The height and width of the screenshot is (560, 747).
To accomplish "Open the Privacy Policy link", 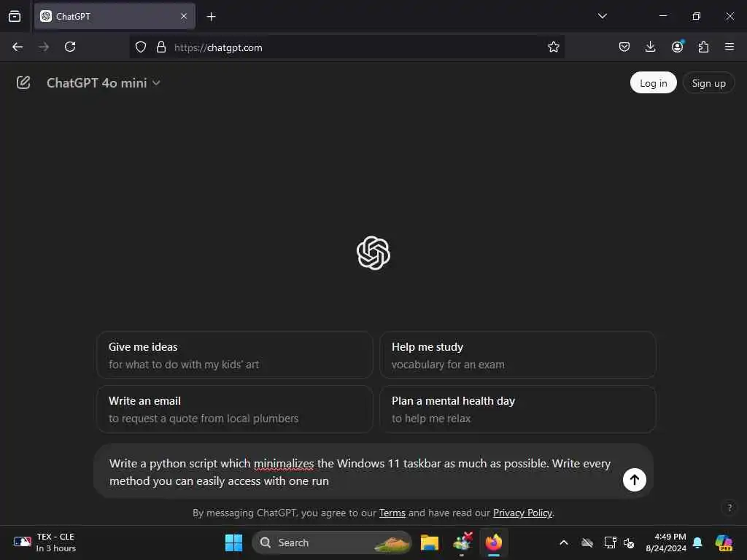I will [x=522, y=513].
